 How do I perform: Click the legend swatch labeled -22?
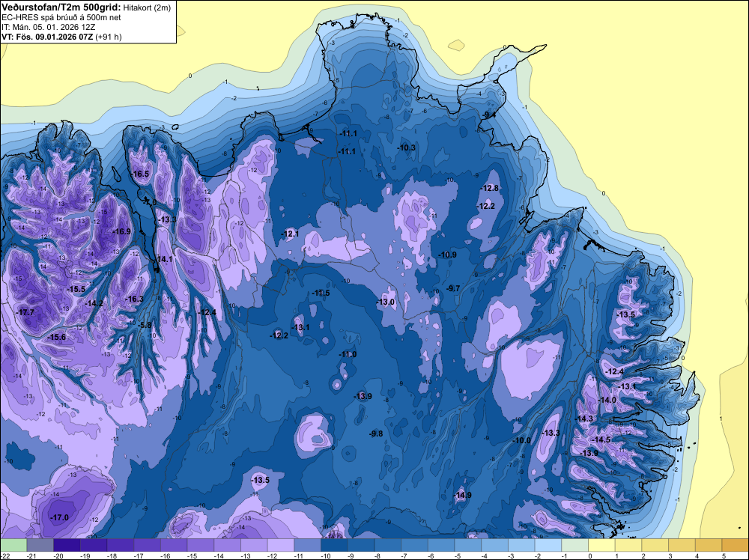13,545
